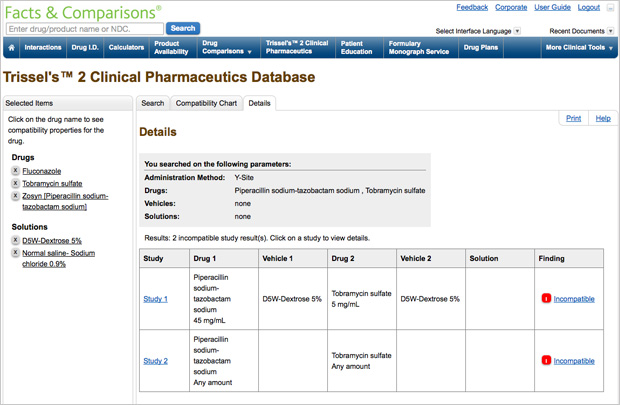This screenshot has width=620, height=405.
Task: Open the Study 1 link
Action: pos(155,299)
